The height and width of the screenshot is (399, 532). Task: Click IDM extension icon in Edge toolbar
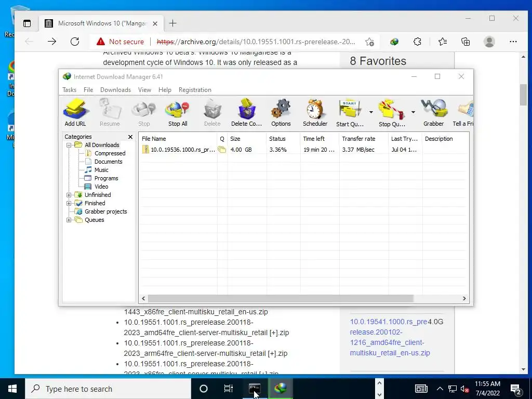tap(394, 42)
